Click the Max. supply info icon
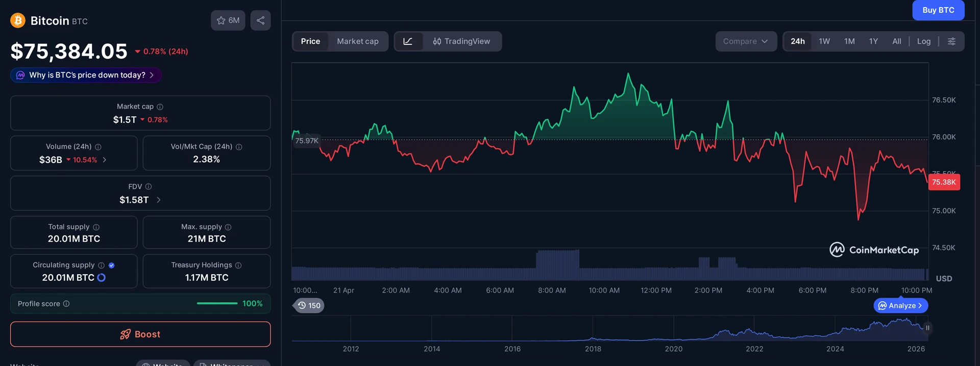The height and width of the screenshot is (366, 980). 228,227
